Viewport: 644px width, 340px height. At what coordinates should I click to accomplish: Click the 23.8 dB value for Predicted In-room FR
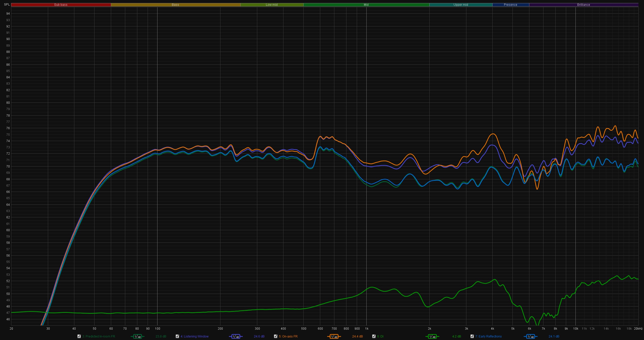click(x=161, y=336)
